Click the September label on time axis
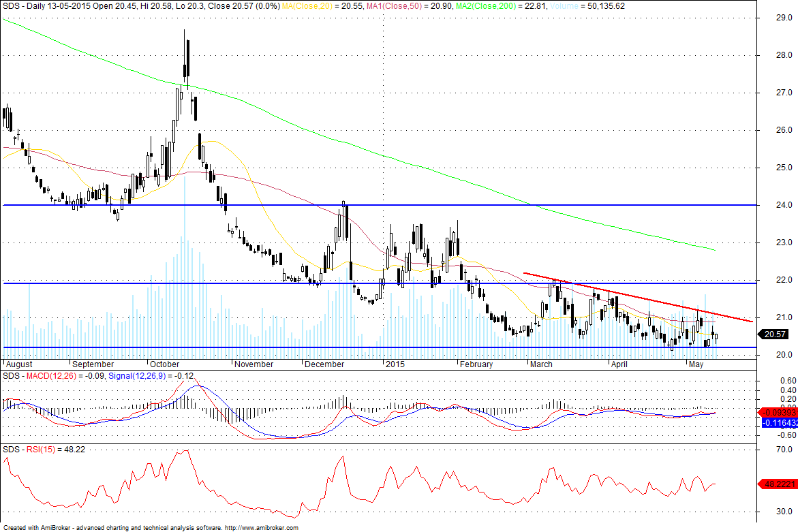This screenshot has height=532, width=798. click(x=93, y=364)
